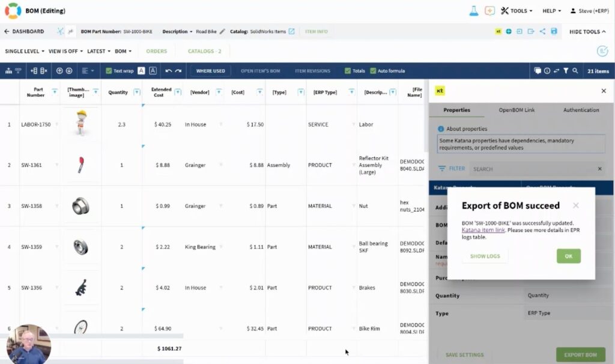Click the blue save disk icon
The image size is (615, 364).
click(554, 31)
